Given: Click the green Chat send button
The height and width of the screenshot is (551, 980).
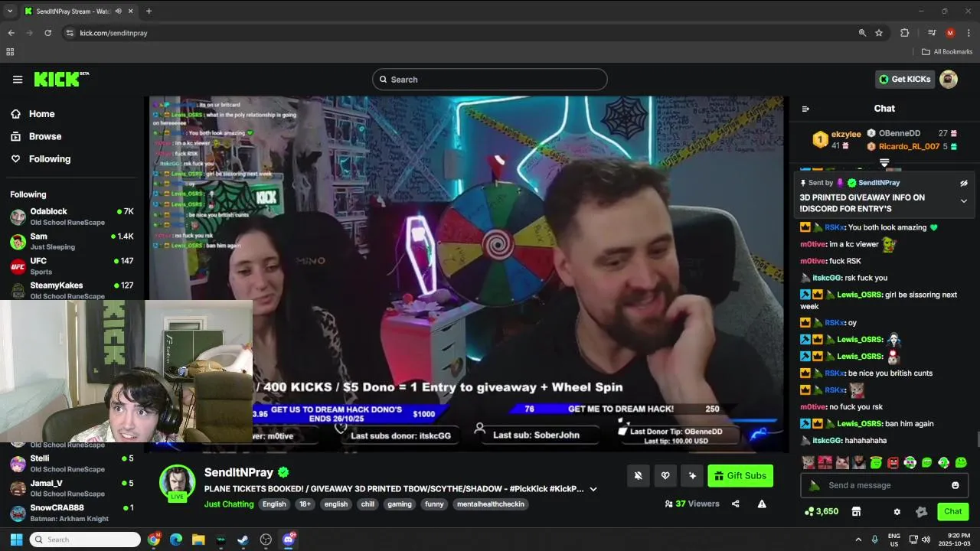Looking at the screenshot, I should tap(953, 511).
